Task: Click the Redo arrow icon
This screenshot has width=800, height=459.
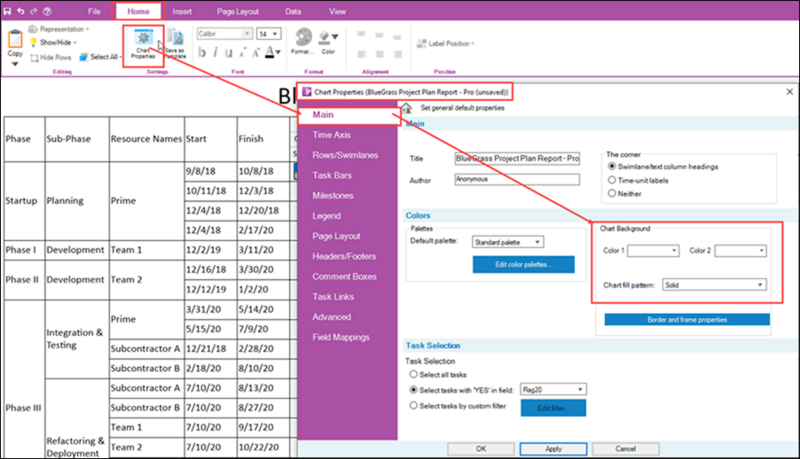Action: (34, 11)
